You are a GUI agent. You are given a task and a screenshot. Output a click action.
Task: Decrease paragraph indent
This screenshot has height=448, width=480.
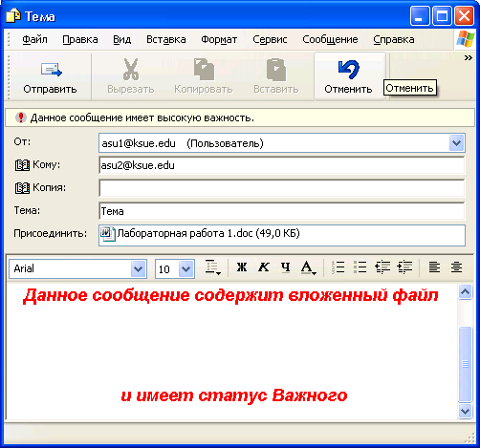[382, 267]
